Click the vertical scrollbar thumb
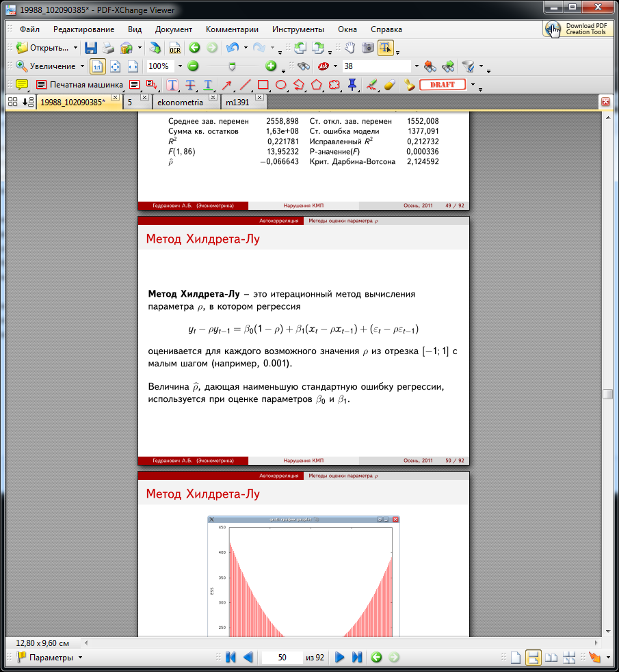619x672 pixels. 607,394
